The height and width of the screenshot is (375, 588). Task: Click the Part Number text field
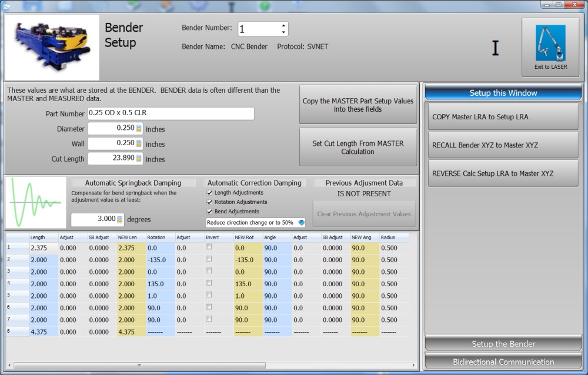(x=171, y=113)
